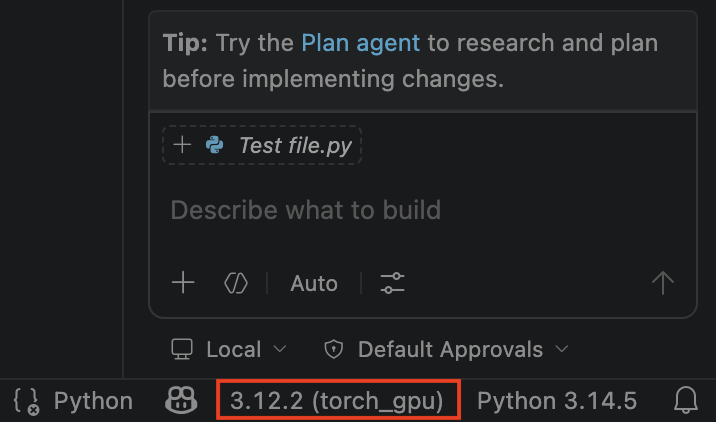Add context with toolbar plus button
The image size is (716, 422).
[x=183, y=282]
